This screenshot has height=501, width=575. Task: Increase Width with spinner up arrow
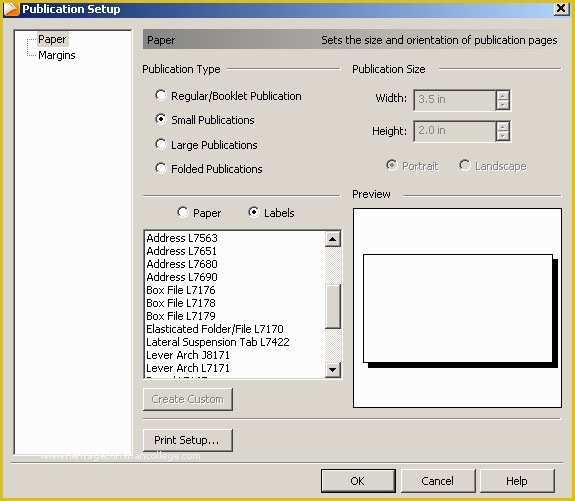coord(503,95)
